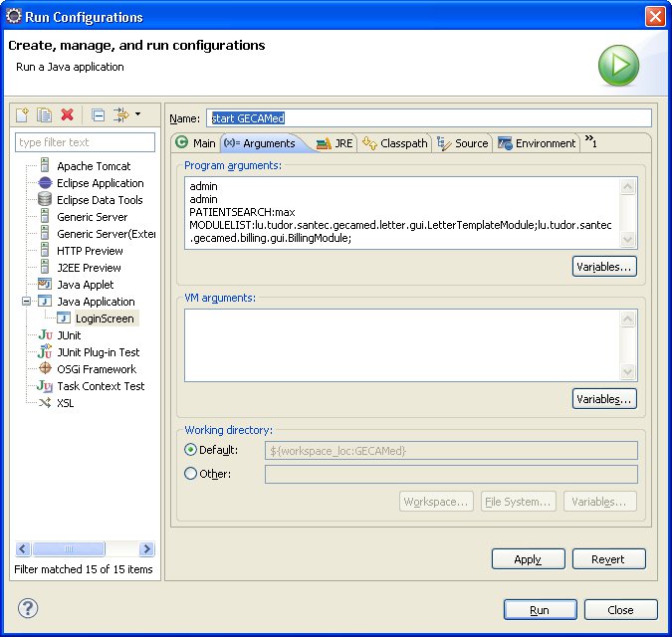
Task: Switch to the Classpath tab
Action: (395, 143)
